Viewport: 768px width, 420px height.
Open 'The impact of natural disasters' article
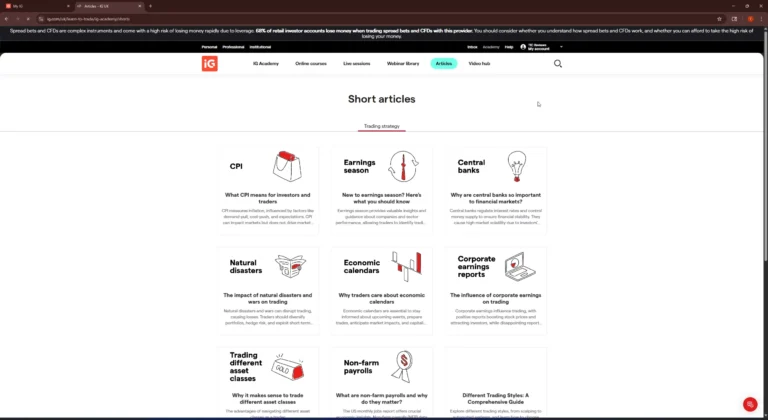267,298
